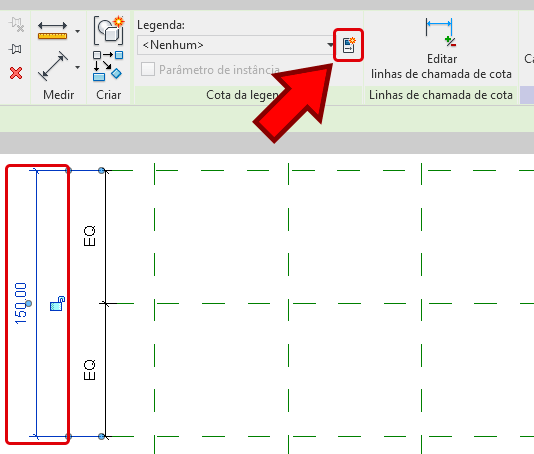Click the unpin icon with x
This screenshot has height=454, width=534.
16,25
